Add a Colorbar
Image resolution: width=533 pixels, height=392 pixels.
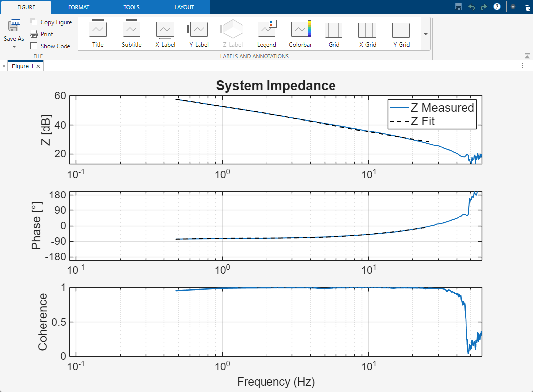(300, 34)
